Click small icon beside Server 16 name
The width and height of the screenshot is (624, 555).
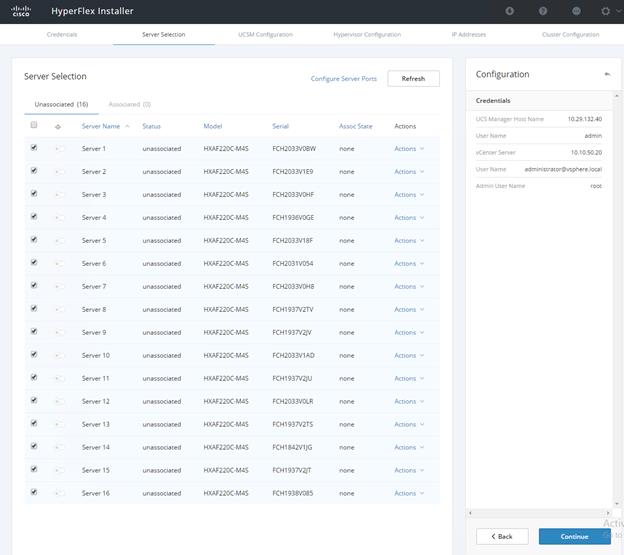59,493
